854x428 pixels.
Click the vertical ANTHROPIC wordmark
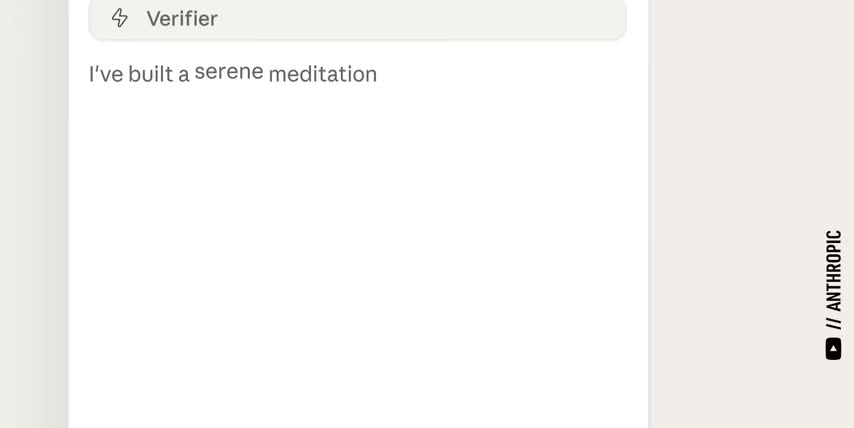coord(833,271)
